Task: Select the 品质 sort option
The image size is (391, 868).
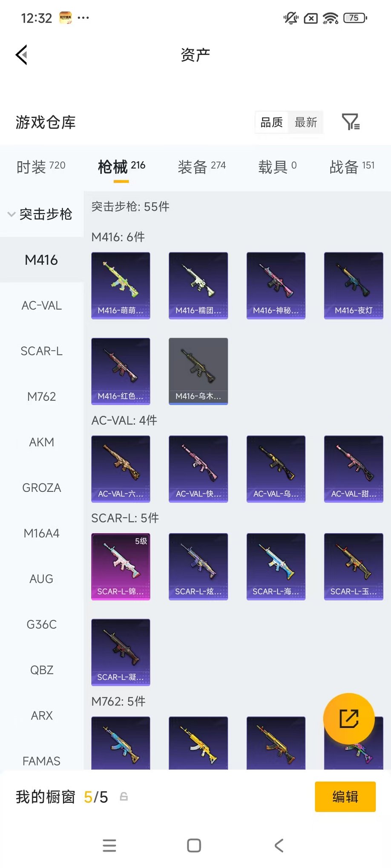Action: point(272,123)
